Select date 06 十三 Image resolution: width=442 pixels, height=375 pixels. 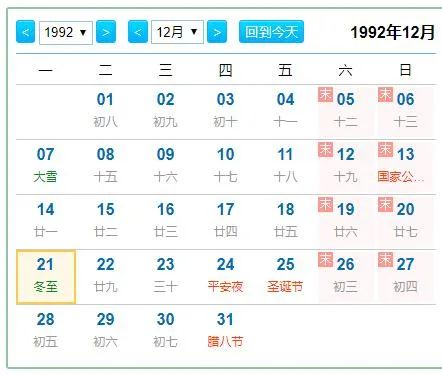(x=405, y=112)
